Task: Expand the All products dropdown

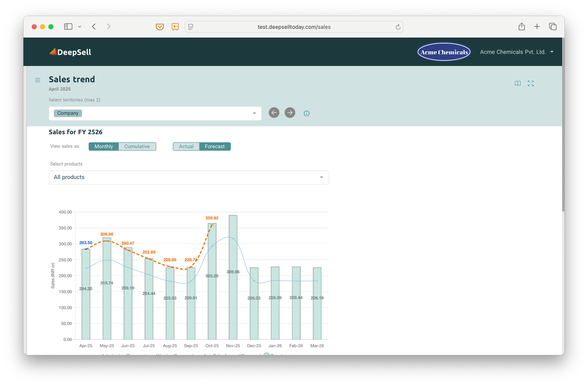Action: point(189,178)
